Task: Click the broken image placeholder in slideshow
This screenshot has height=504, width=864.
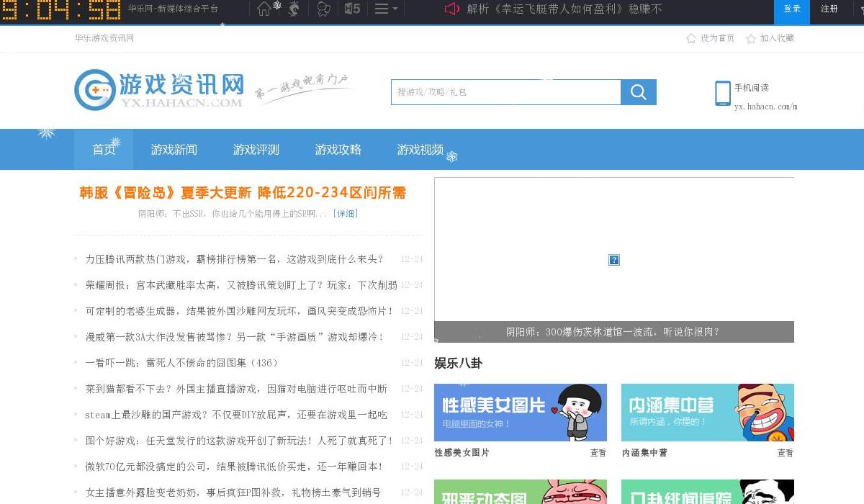Action: [x=614, y=260]
